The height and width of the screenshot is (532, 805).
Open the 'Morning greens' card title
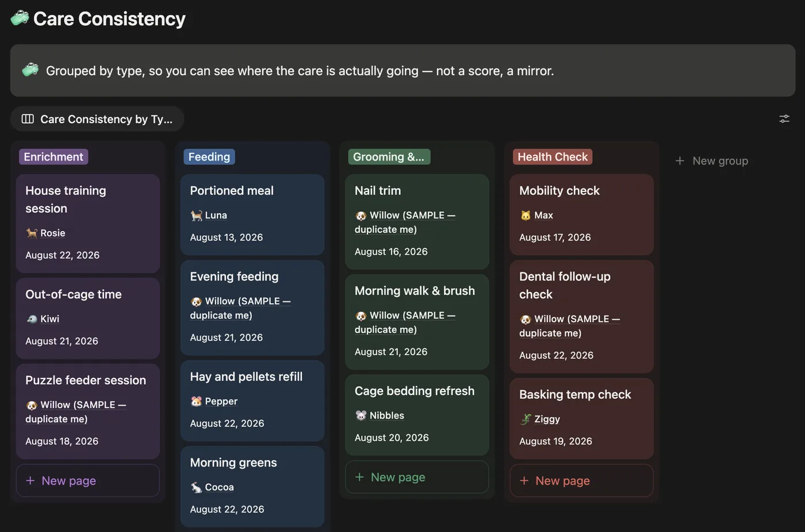(x=233, y=463)
